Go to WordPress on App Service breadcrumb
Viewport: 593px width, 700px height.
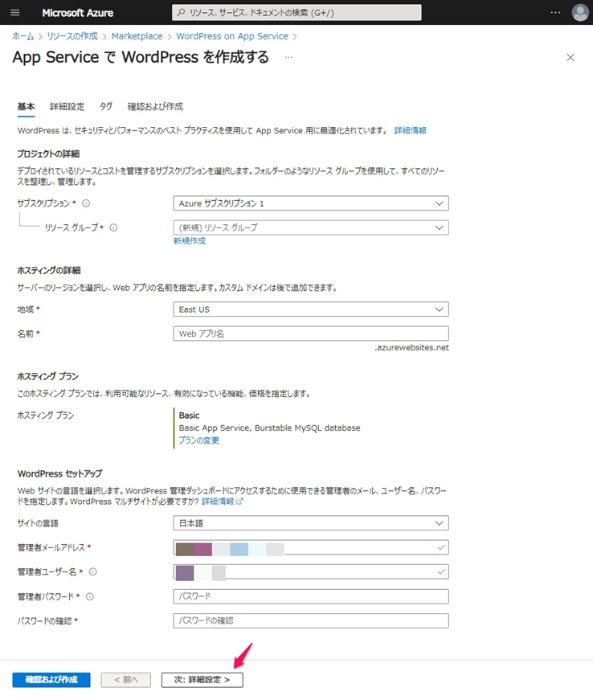click(232, 36)
